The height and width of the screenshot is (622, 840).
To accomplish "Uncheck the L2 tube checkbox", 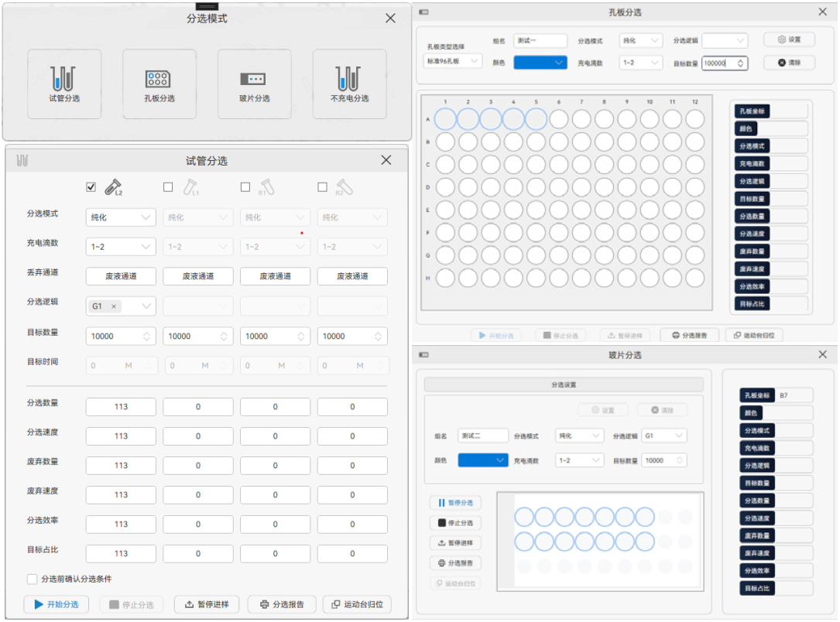I will coord(91,187).
